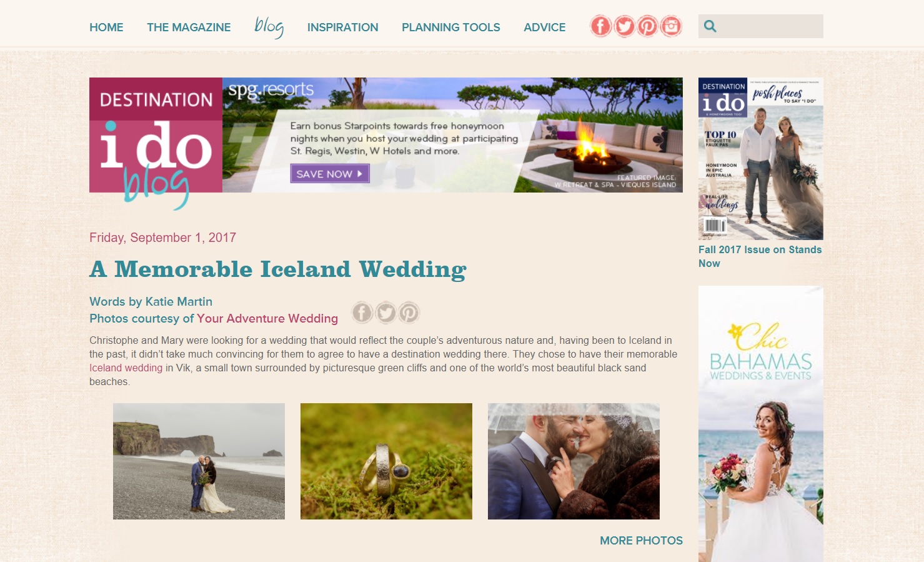Image resolution: width=924 pixels, height=562 pixels.
Task: Share article via gray Facebook icon
Action: pyautogui.click(x=362, y=312)
